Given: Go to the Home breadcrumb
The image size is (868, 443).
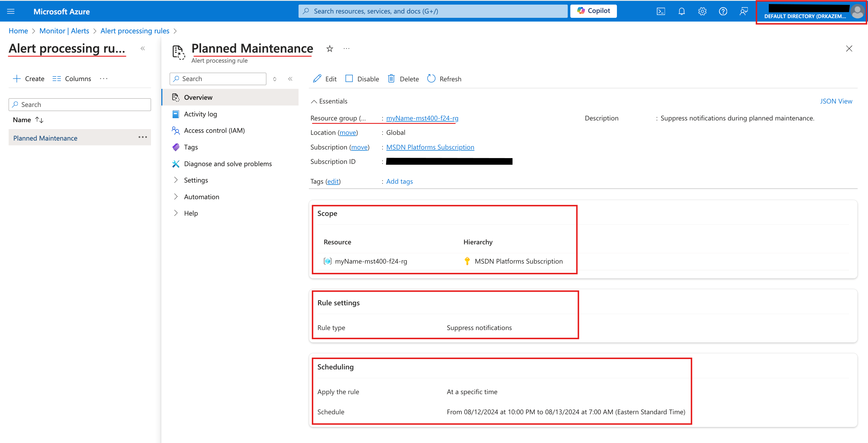Looking at the screenshot, I should point(18,31).
